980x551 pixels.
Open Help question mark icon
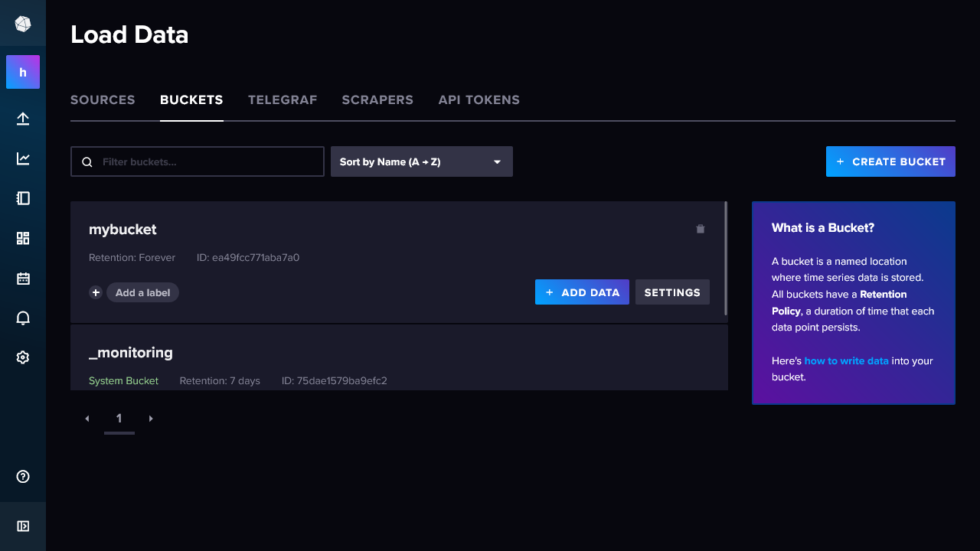(23, 477)
